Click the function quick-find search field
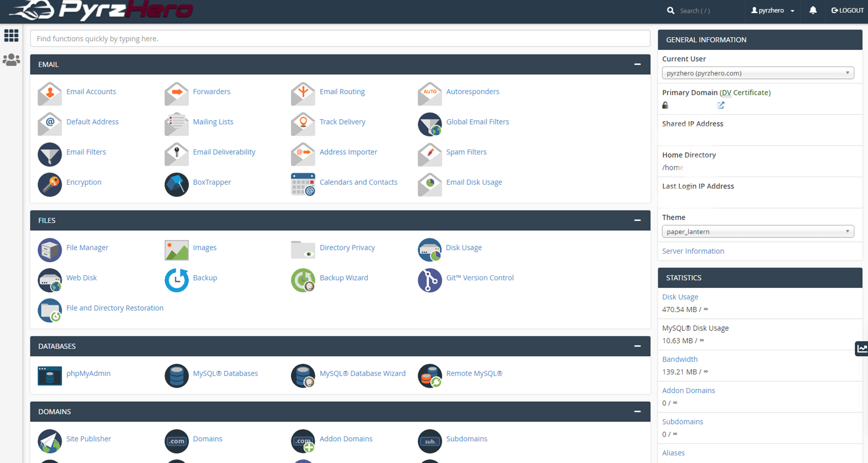The image size is (868, 463). [x=340, y=38]
